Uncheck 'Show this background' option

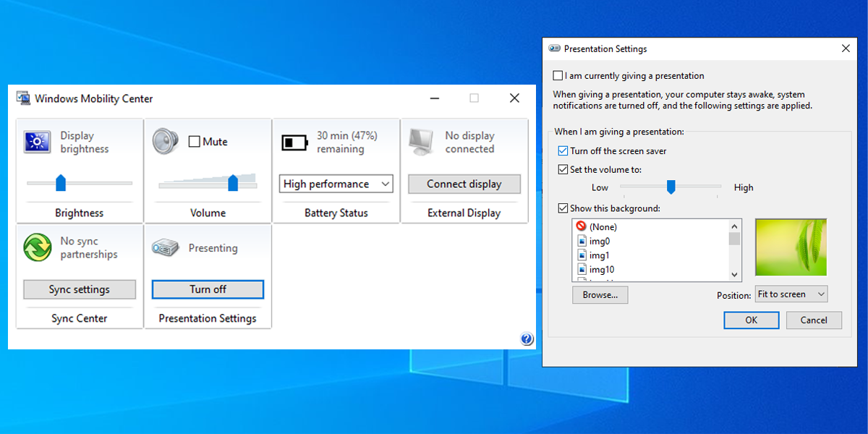563,208
